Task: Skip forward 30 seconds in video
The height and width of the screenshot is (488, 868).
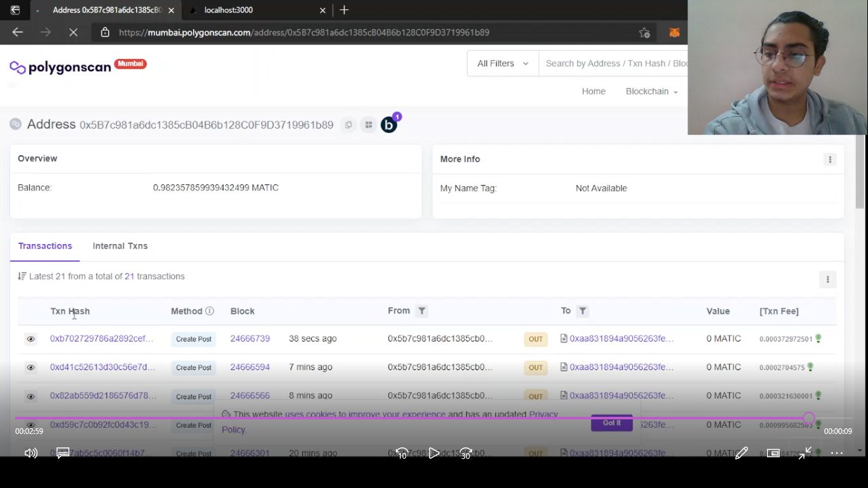Action: tap(466, 453)
